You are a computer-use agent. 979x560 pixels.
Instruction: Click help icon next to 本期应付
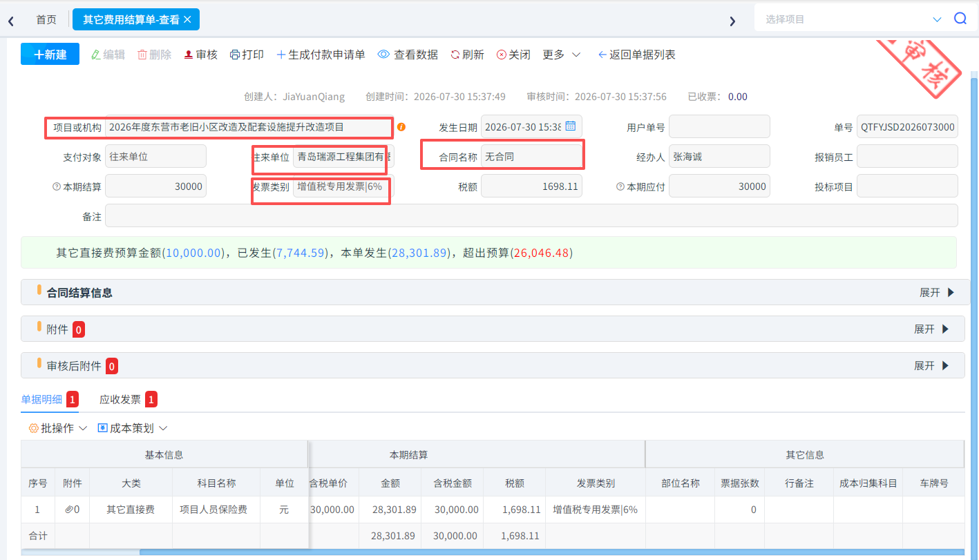[620, 186]
